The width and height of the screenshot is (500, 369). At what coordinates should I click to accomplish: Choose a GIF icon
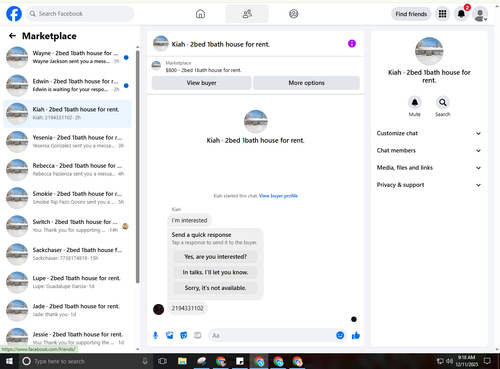pyautogui.click(x=198, y=335)
